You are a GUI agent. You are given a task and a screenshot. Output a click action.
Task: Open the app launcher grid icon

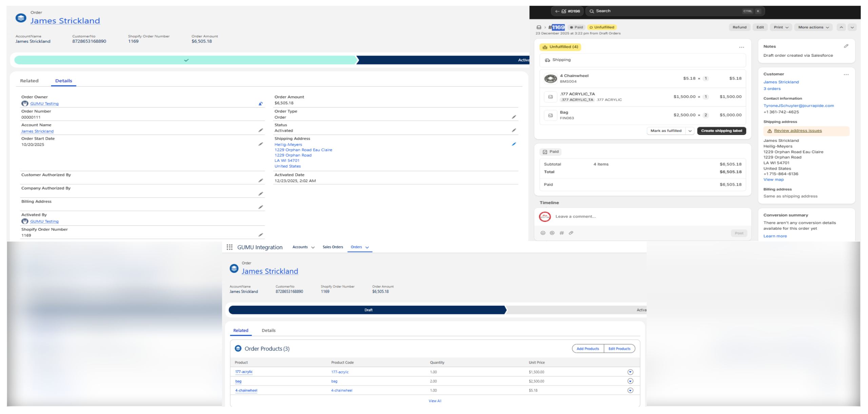(230, 247)
